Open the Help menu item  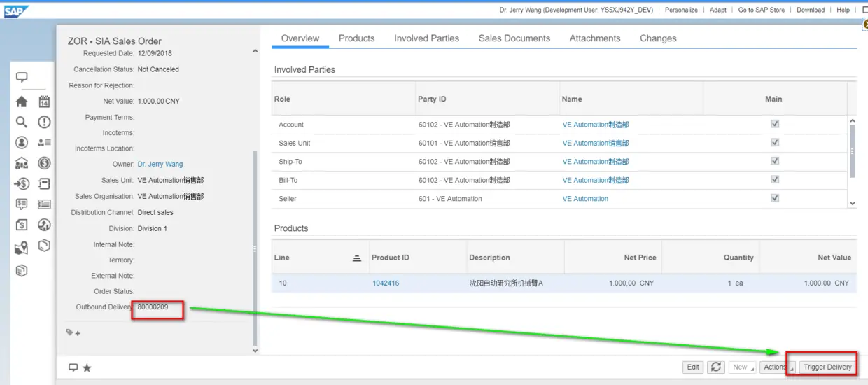(x=843, y=10)
